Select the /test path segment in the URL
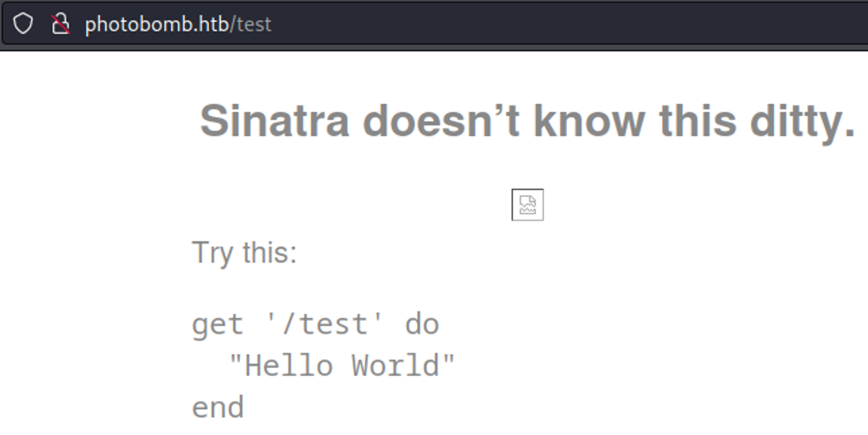Viewport: 868px width, 435px height. click(x=252, y=24)
